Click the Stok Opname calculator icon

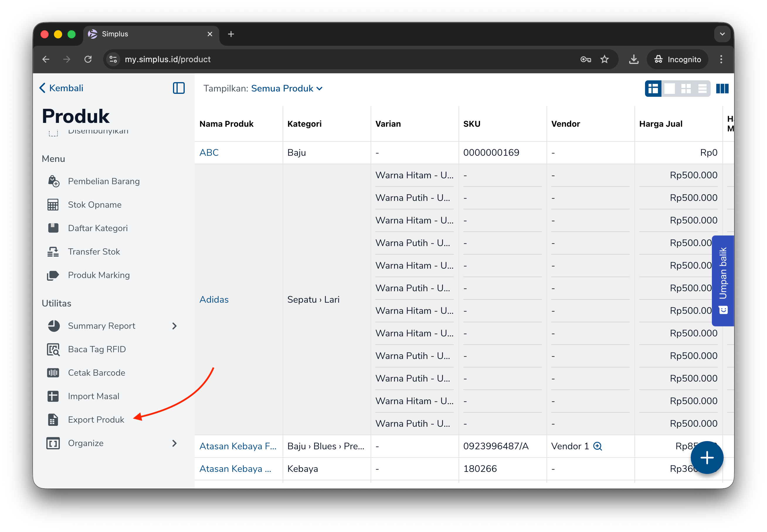(x=53, y=205)
